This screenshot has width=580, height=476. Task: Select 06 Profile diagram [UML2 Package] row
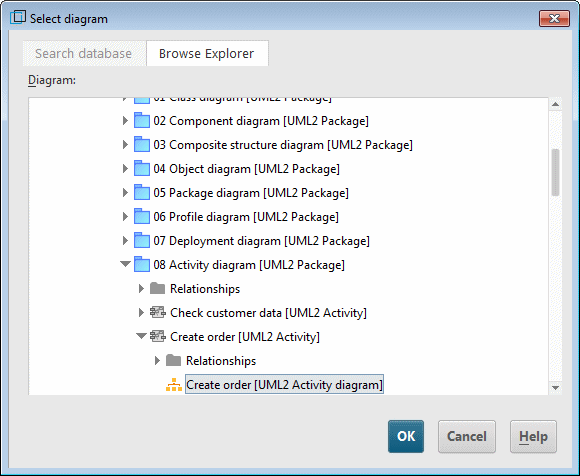pos(246,217)
